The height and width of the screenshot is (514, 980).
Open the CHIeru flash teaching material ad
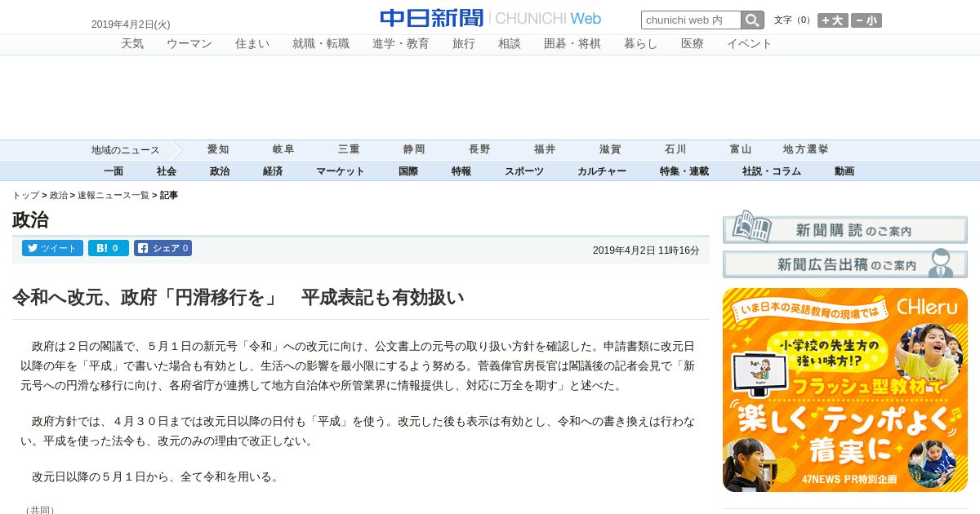[845, 390]
